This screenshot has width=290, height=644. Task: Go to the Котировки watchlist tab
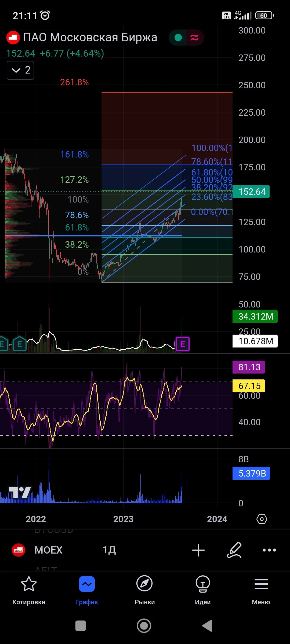tap(29, 590)
